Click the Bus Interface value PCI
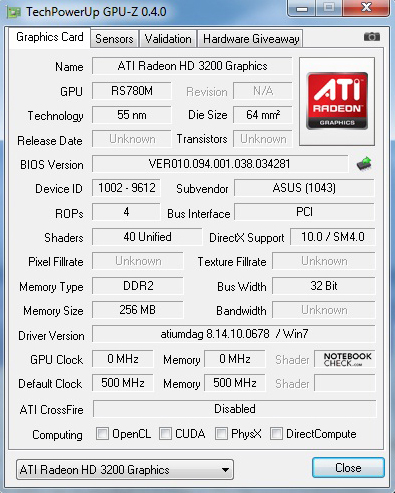395x493 pixels. pyautogui.click(x=304, y=212)
